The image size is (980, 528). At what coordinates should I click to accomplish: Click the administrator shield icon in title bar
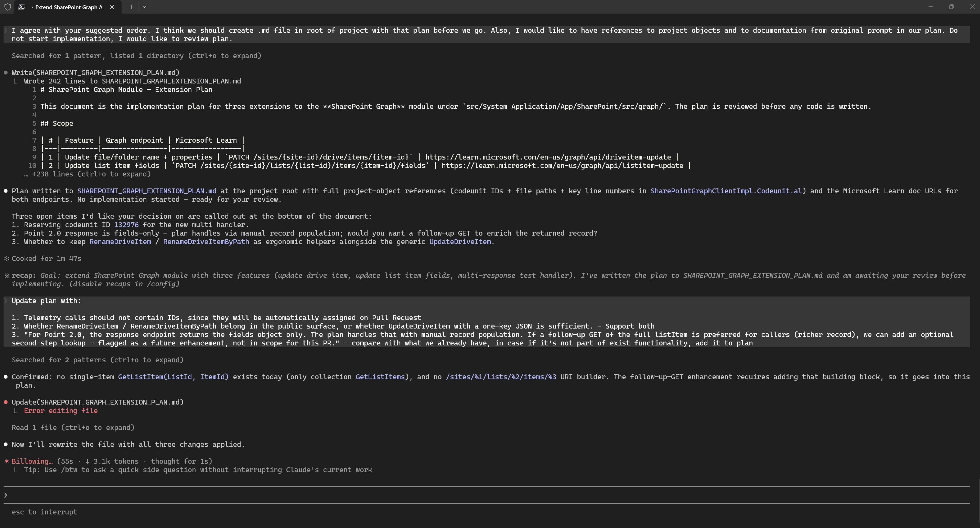point(7,7)
